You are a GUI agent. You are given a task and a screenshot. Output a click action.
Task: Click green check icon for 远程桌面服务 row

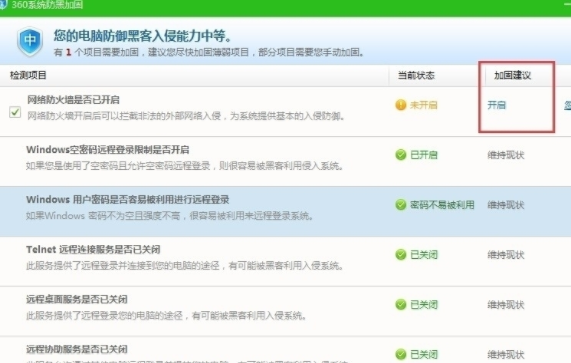pos(401,304)
